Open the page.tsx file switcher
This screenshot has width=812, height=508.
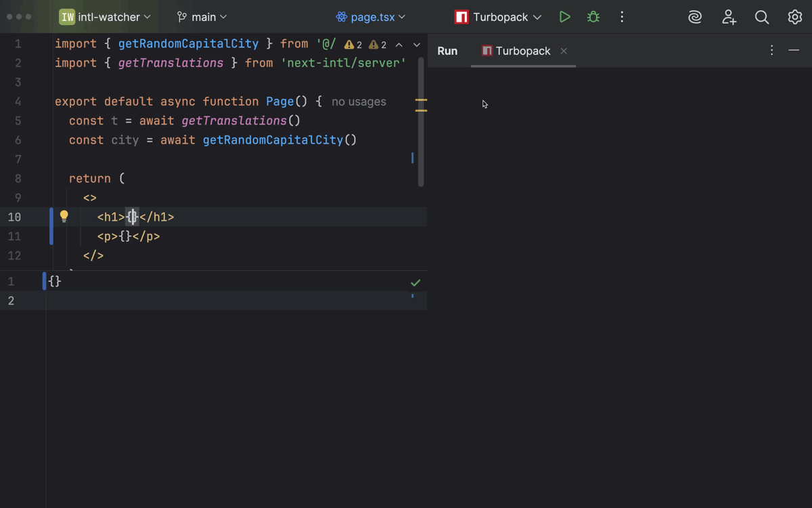pos(371,17)
